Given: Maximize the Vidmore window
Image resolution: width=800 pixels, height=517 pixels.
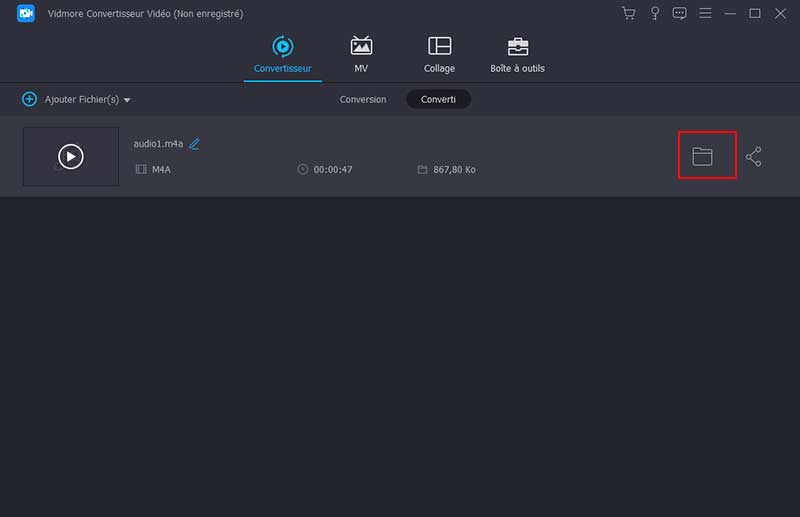Looking at the screenshot, I should (755, 13).
